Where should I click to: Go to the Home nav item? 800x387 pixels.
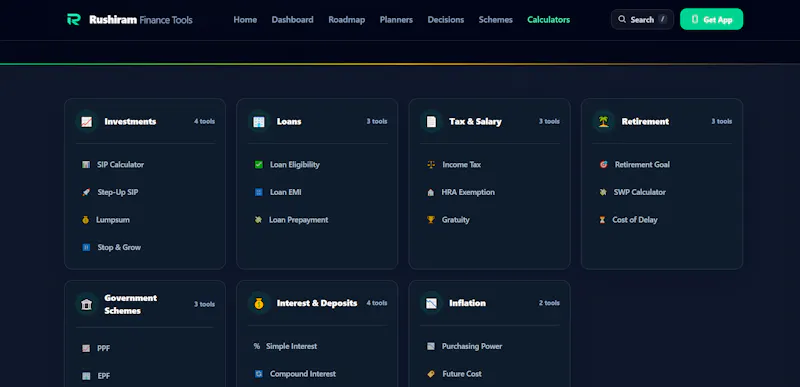(245, 19)
